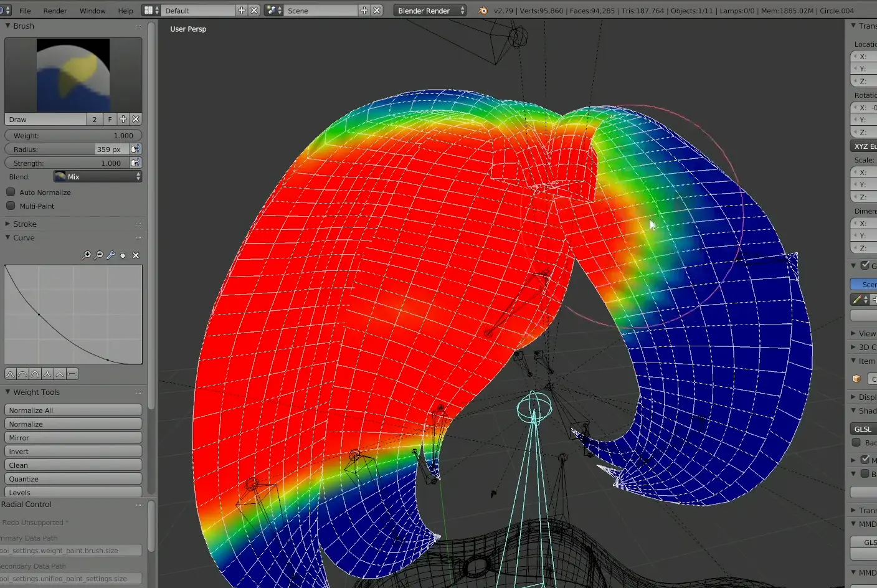Click the Strength slider field
The image size is (877, 588).
pyautogui.click(x=67, y=163)
